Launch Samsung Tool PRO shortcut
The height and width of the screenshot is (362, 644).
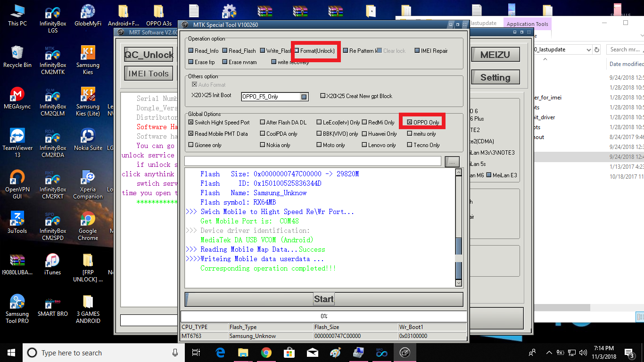[17, 309]
